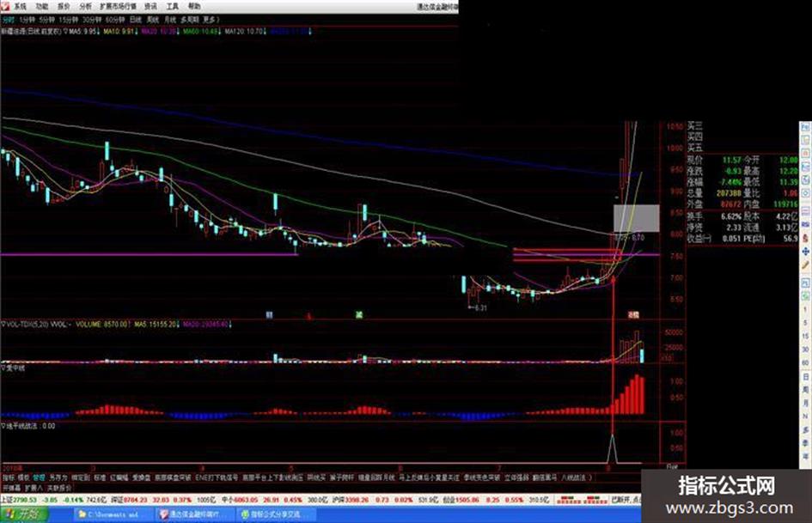The width and height of the screenshot is (812, 523).
Task: Switch to 通达信金融终端 taskbar window
Action: tap(194, 514)
